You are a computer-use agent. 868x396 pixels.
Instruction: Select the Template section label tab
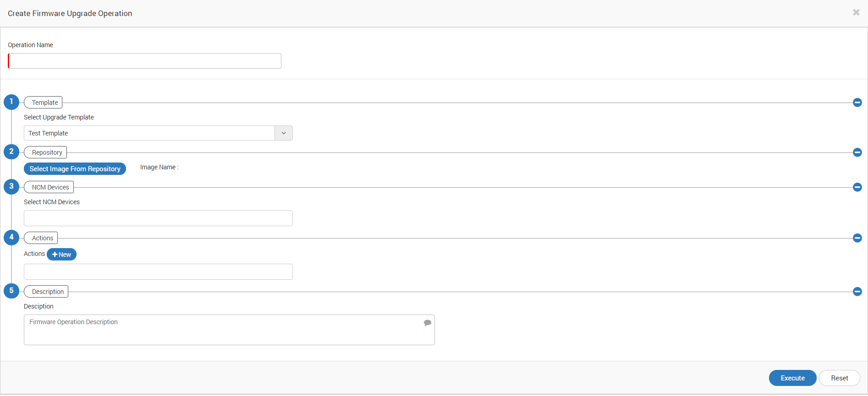[x=43, y=103]
